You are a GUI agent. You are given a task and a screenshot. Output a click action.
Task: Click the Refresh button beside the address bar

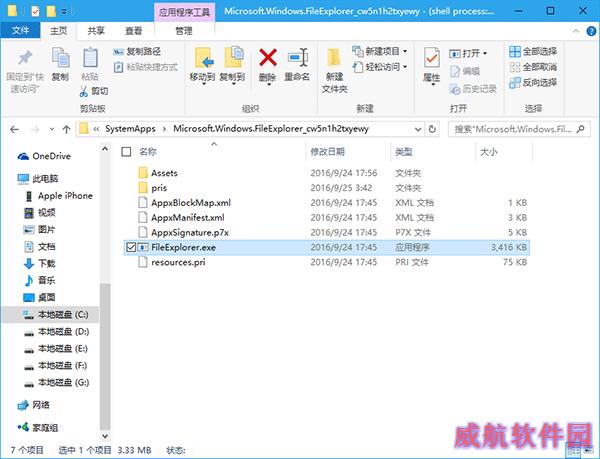[x=432, y=129]
